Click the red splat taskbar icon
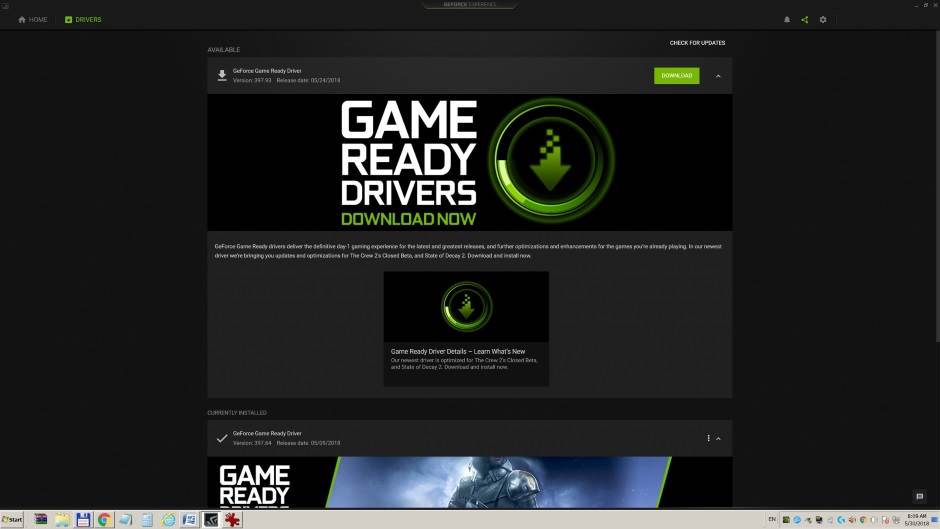 (232, 519)
